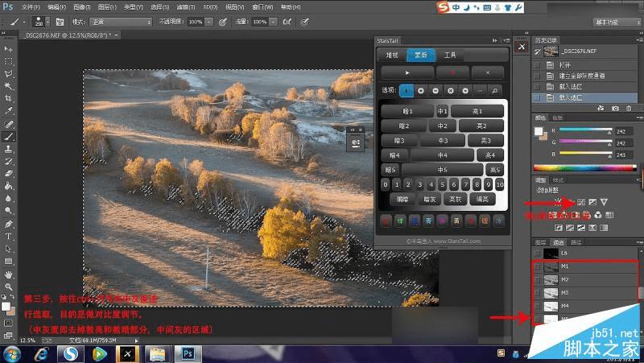
Task: Select the Move tool
Action: (8, 48)
